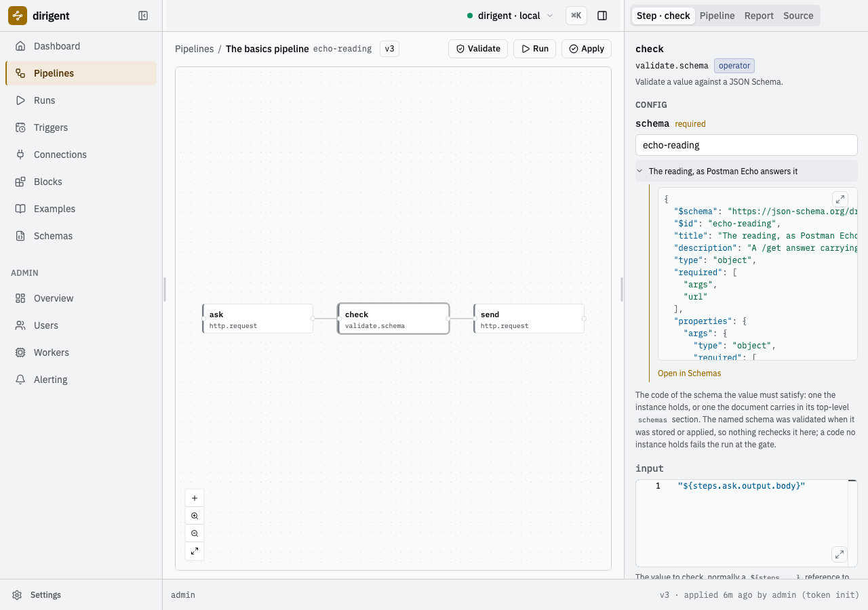
Task: Click the admin user label in footer
Action: tap(183, 595)
